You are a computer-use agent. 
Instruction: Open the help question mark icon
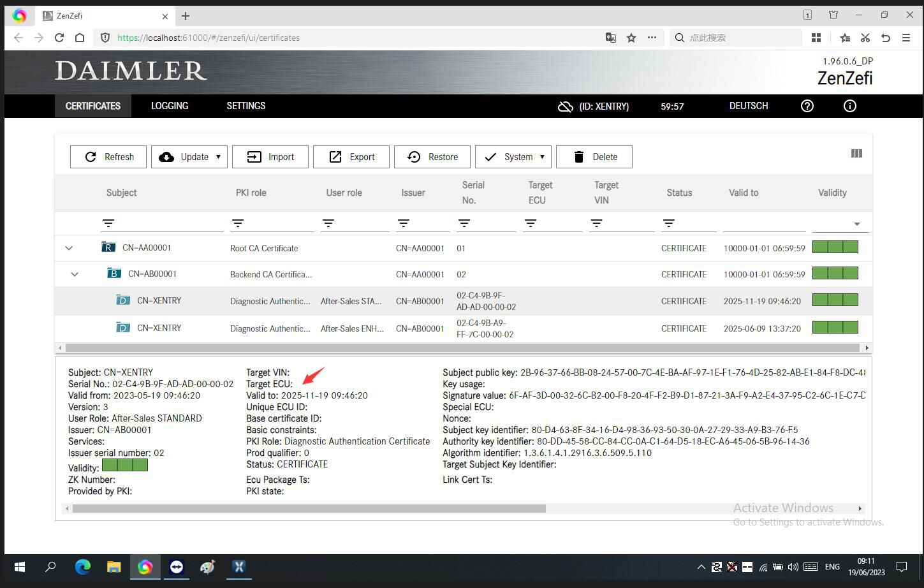807,106
